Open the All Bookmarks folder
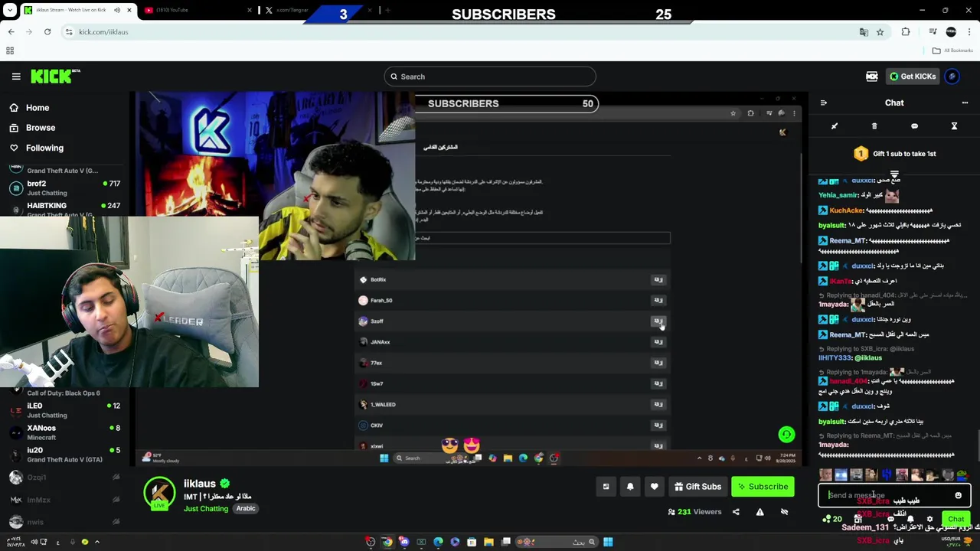The width and height of the screenshot is (980, 551). [x=952, y=51]
